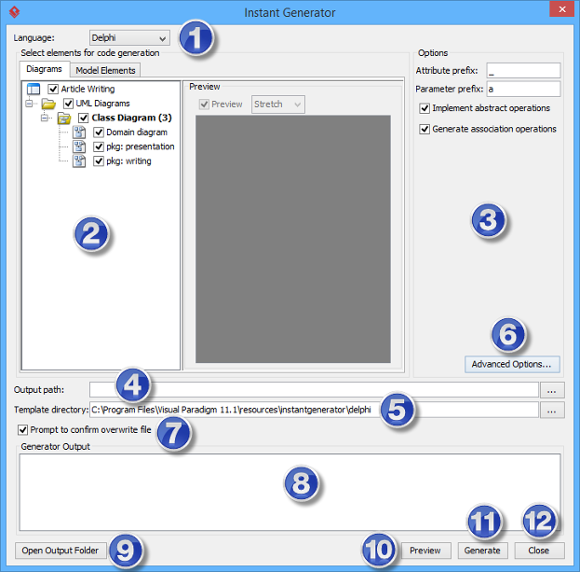This screenshot has width=580, height=572.
Task: Browse for output path with ellipsis button
Action: (552, 390)
